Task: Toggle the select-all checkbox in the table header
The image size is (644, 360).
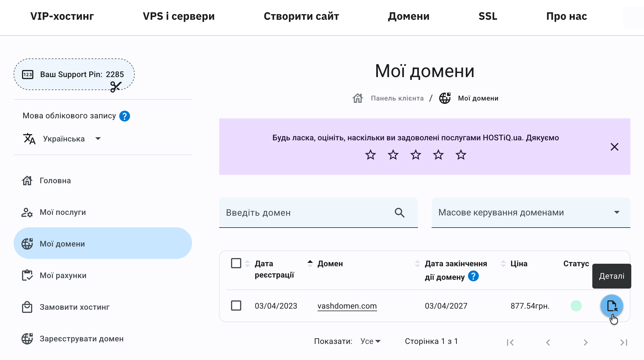Action: coord(236,263)
